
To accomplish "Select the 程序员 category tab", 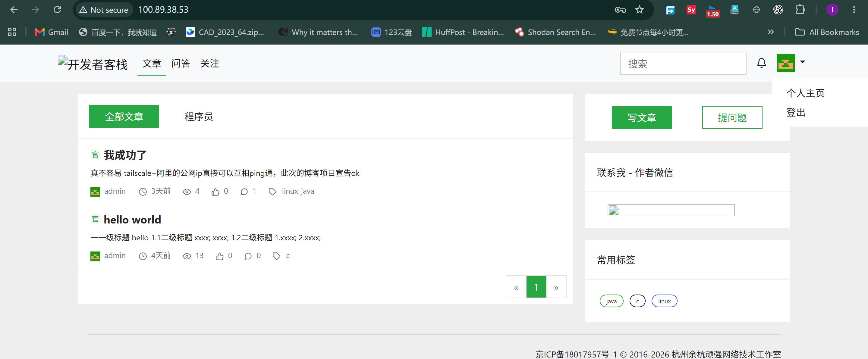I will (199, 117).
